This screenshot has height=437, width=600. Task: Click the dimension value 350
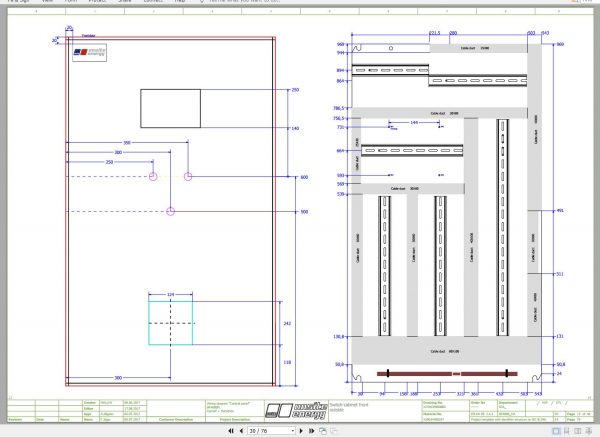point(127,143)
